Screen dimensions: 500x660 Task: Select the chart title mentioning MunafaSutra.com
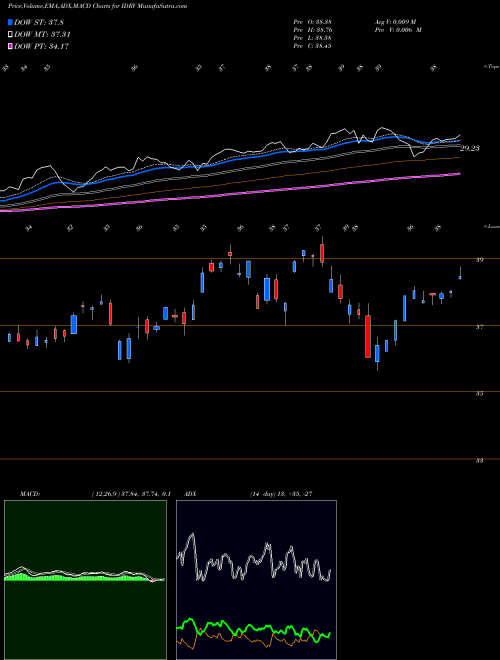pyautogui.click(x=98, y=6)
